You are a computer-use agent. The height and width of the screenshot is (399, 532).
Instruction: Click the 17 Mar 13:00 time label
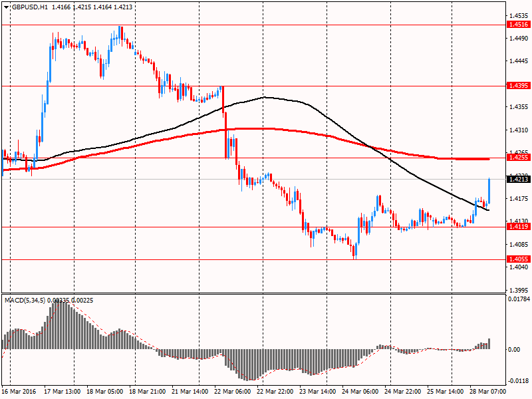pyautogui.click(x=63, y=392)
